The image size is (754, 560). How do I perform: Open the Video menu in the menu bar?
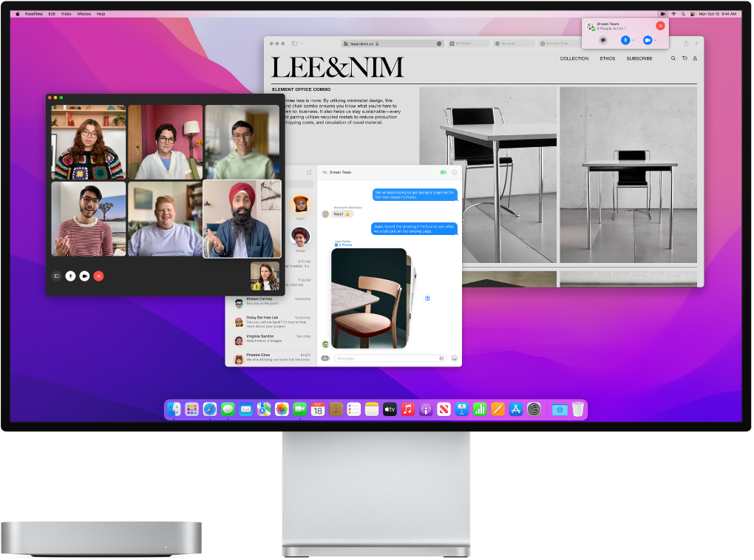[x=66, y=13]
